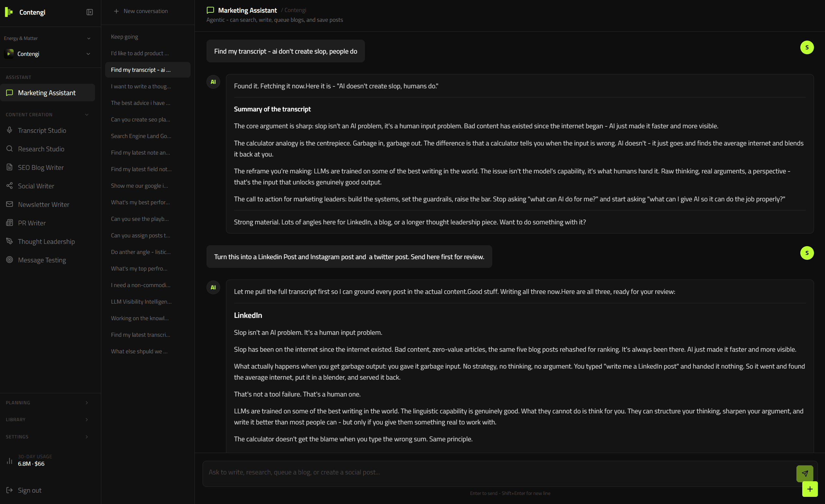This screenshot has height=504, width=825.
Task: Click the Social Writer share icon
Action: click(10, 186)
